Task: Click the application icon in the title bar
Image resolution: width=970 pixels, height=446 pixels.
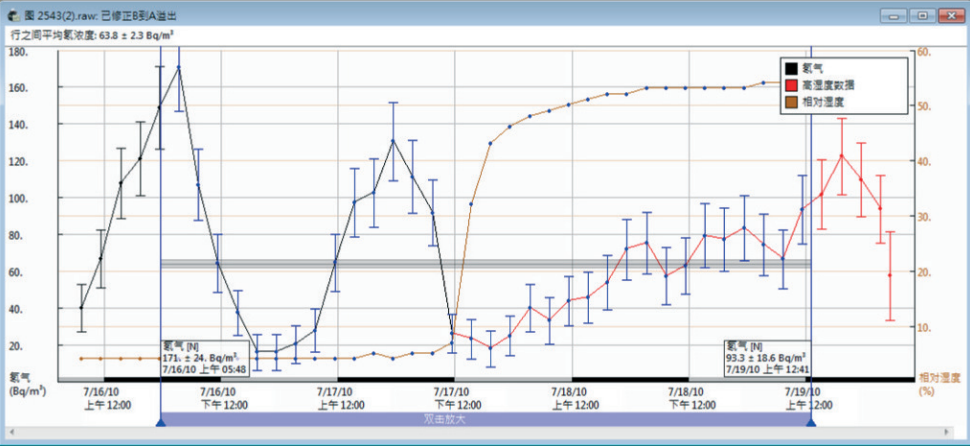Action: [14, 16]
